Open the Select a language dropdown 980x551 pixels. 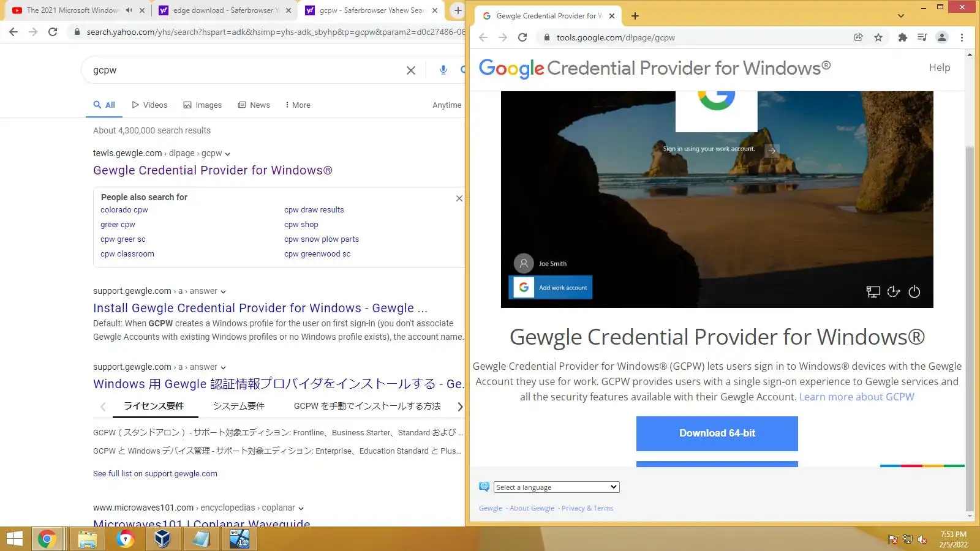coord(556,487)
